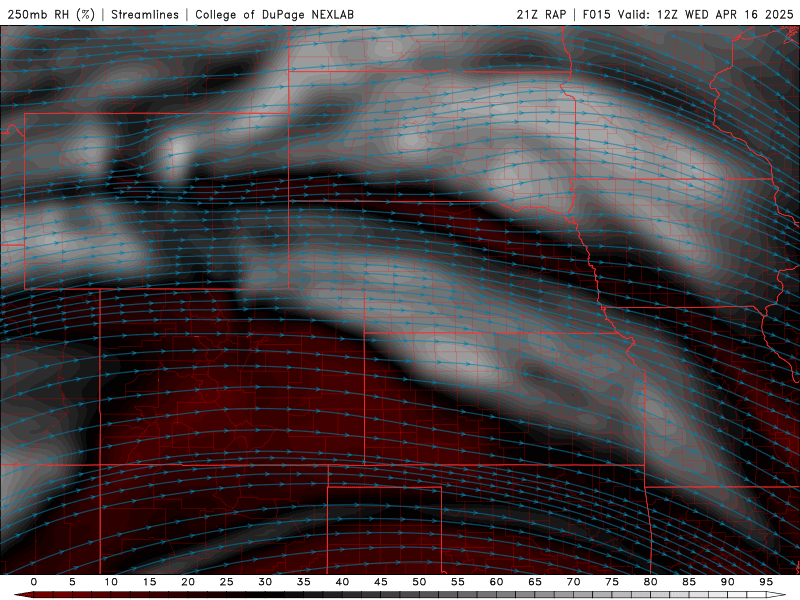The width and height of the screenshot is (800, 600).
Task: Click the "20" colorbar scale label
Action: (188, 582)
